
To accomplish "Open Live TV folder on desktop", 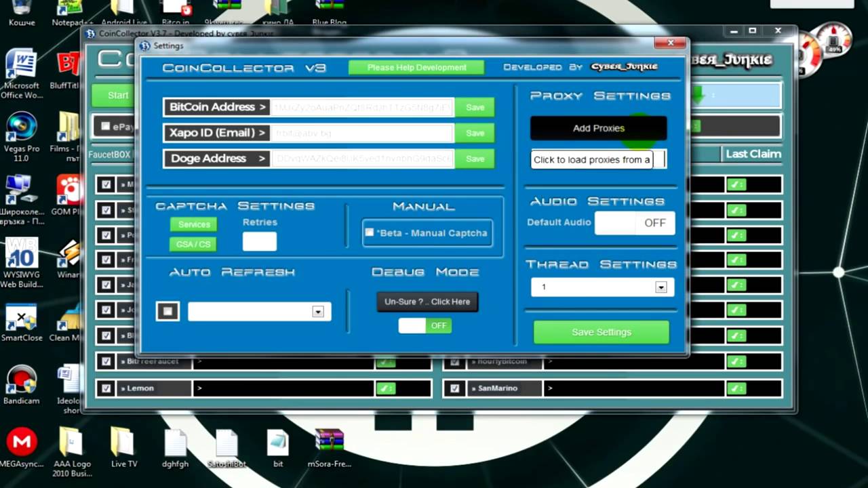I will pyautogui.click(x=123, y=447).
